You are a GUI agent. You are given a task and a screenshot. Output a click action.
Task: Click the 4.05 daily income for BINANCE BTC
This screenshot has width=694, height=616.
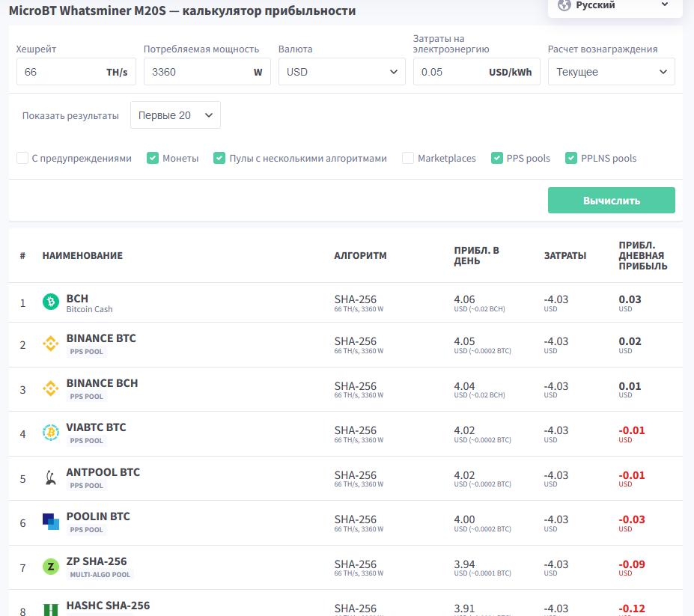point(464,341)
